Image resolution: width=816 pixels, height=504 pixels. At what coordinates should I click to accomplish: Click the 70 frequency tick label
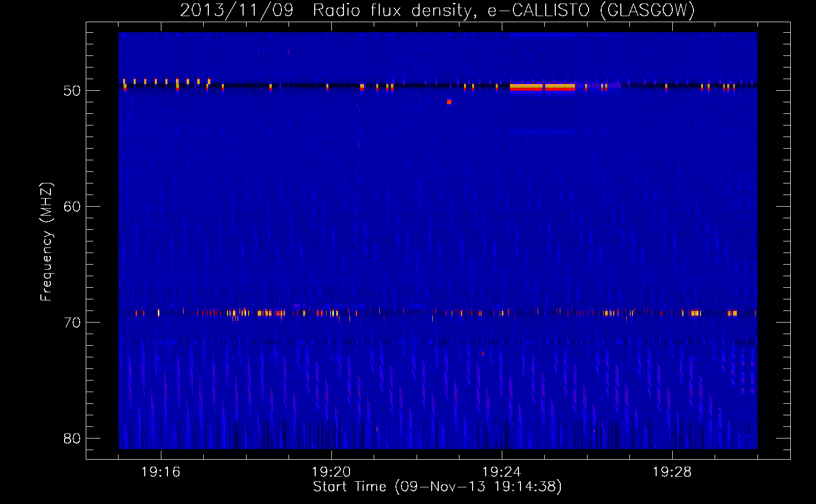coord(72,323)
